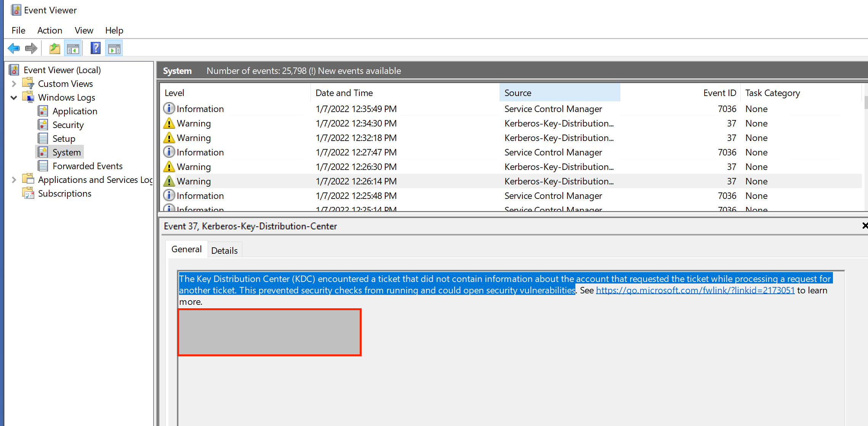Click the Forward arrow toolbar icon

31,48
